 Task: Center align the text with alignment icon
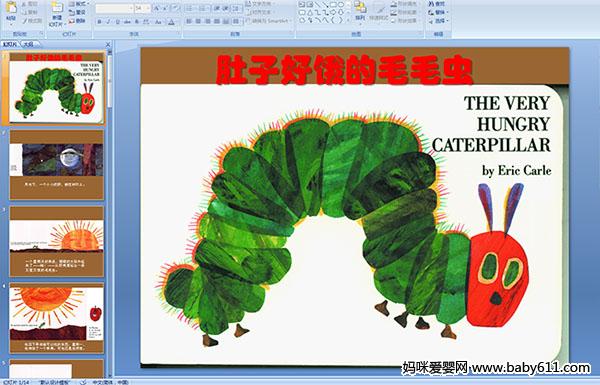click(198, 21)
